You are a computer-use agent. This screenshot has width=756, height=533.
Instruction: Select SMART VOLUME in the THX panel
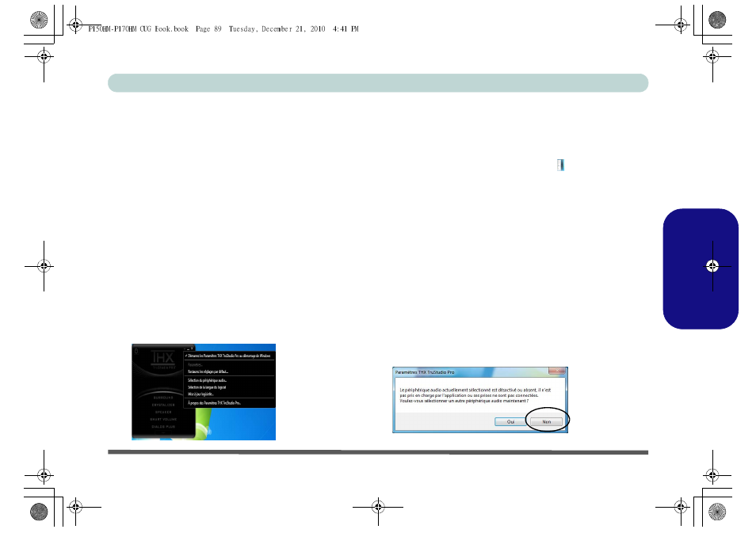[x=163, y=419]
